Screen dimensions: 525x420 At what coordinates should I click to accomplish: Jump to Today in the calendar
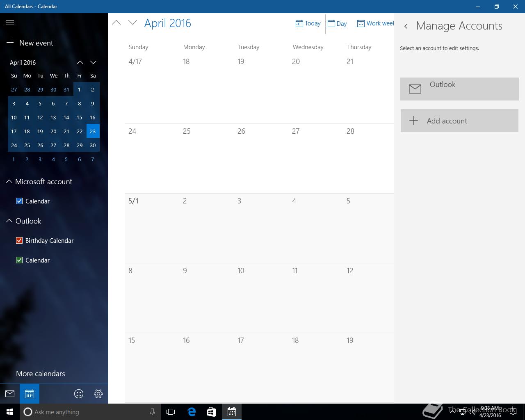coord(308,23)
